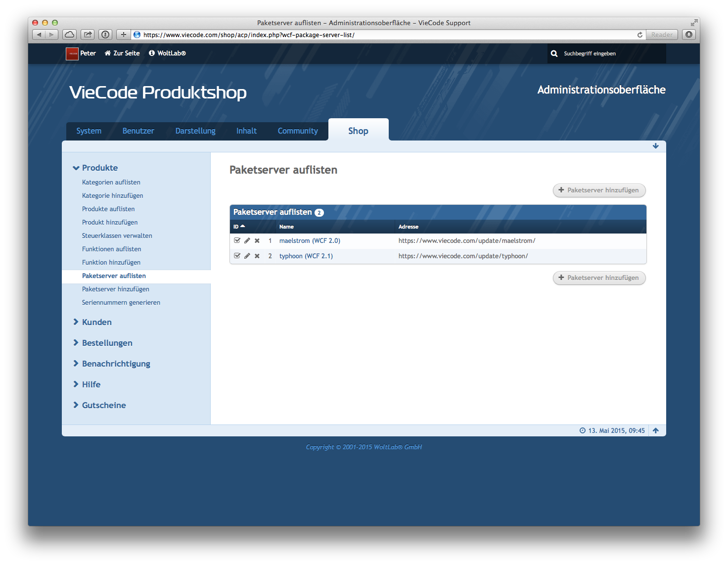The height and width of the screenshot is (565, 728).
Task: Click the browser reload page icon
Action: (x=640, y=35)
